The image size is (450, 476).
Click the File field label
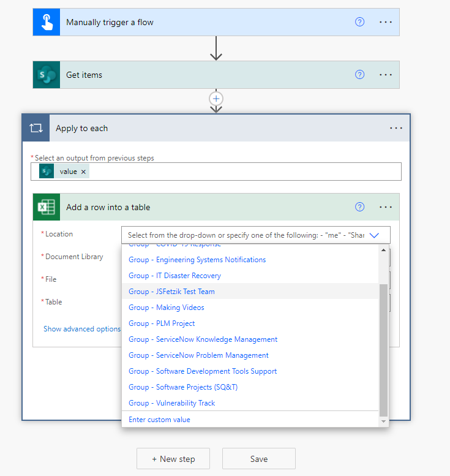(51, 279)
